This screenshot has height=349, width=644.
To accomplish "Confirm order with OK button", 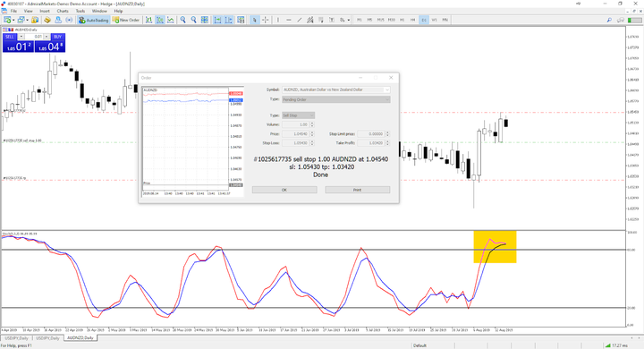I will [284, 190].
